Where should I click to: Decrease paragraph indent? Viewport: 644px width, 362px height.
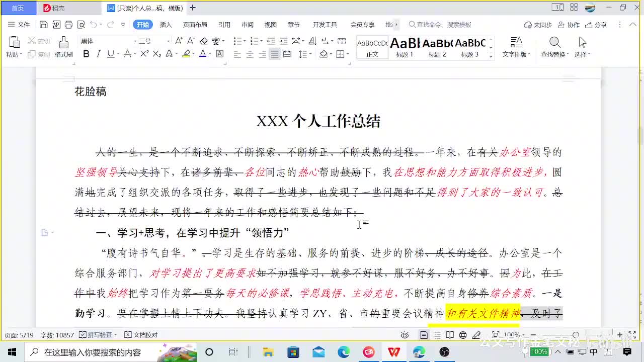[271, 41]
